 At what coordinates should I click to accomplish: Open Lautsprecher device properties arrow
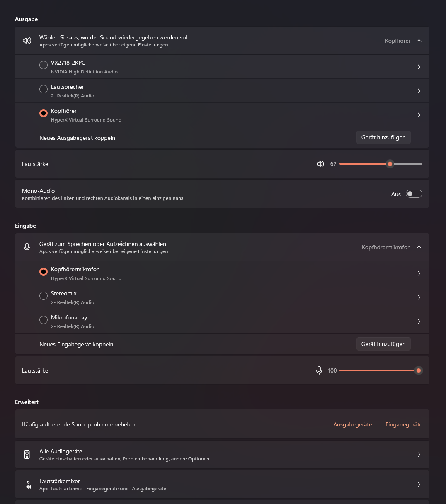point(419,91)
